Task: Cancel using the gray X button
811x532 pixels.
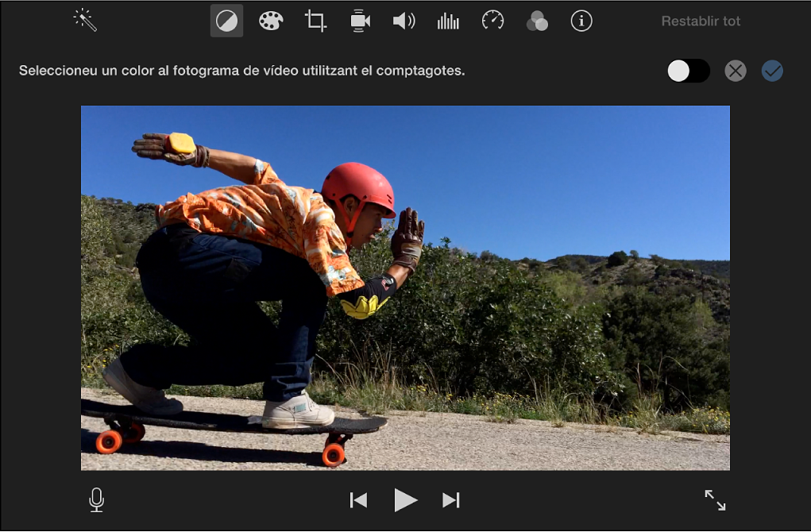Action: coord(735,71)
